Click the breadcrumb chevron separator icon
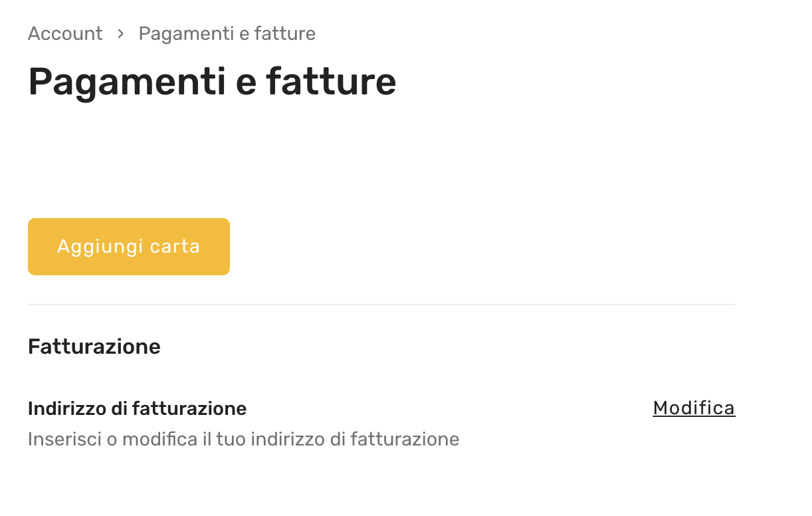The width and height of the screenshot is (812, 516). point(121,33)
